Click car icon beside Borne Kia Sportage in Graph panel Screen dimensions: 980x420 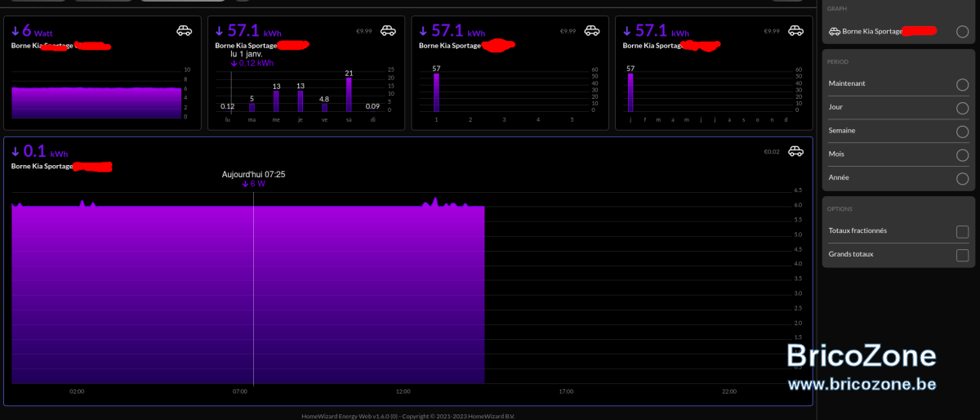click(x=835, y=32)
